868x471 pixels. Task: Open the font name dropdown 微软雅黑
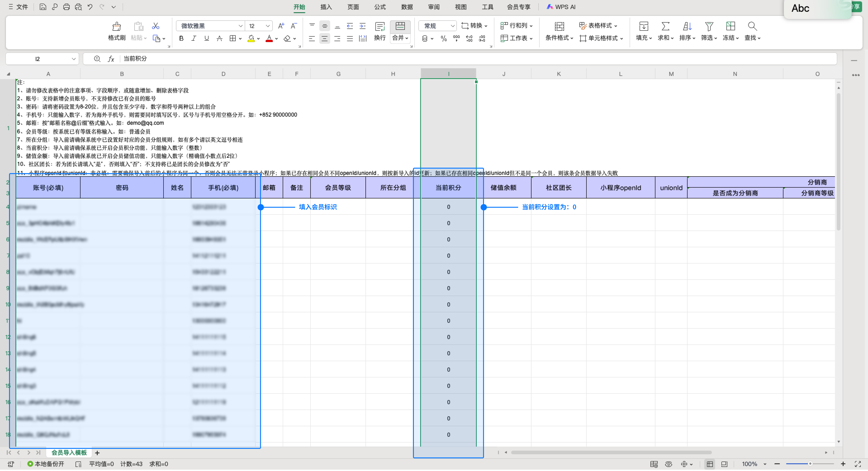(x=241, y=26)
